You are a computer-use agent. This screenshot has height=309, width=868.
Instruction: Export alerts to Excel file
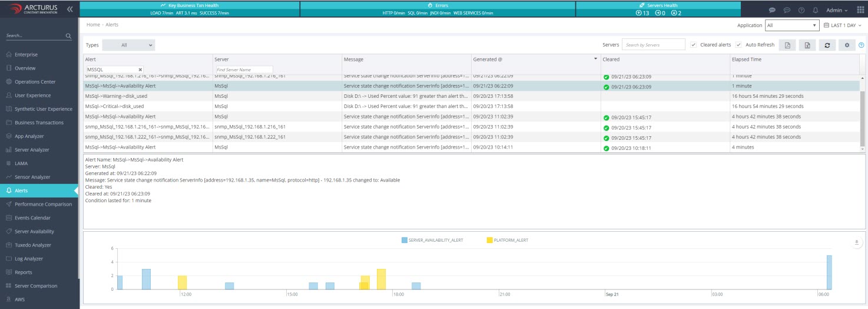click(x=807, y=45)
